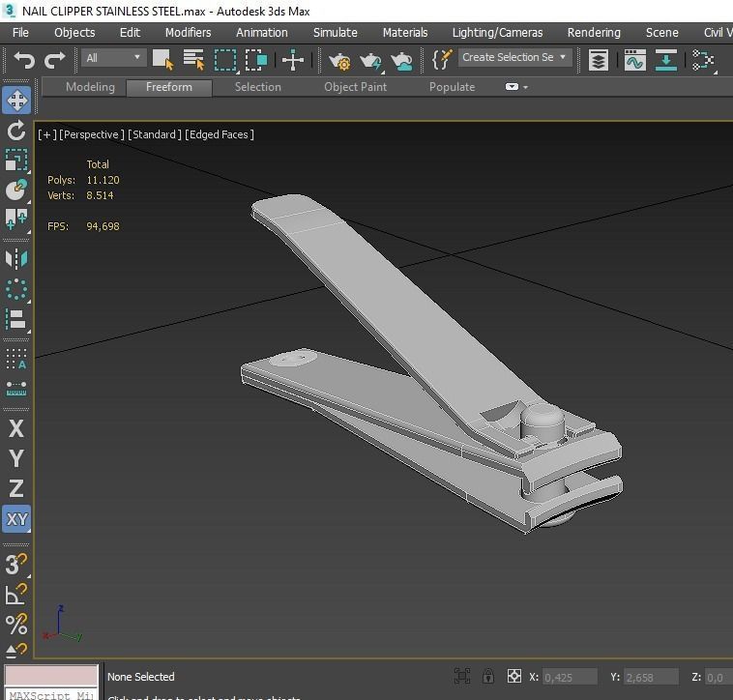Screen dimensions: 733x700
Task: Click the circular dotted Array icon
Action: coord(16,289)
